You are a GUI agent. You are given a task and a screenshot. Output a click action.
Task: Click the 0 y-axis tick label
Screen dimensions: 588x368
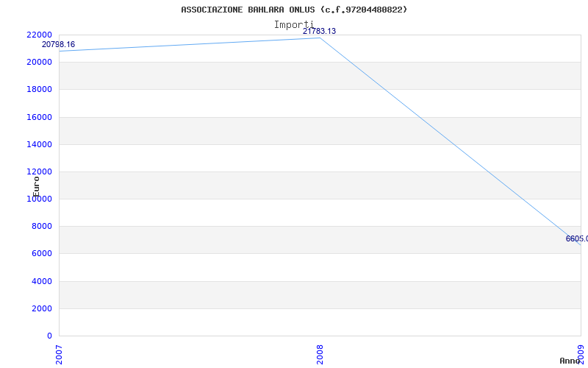(49, 336)
